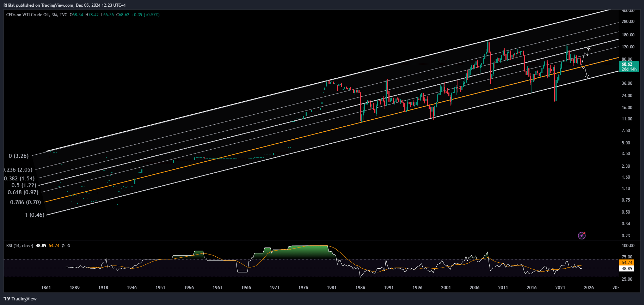Viewport: 644px width, 305px height.
Task: Click the white 48.89 value in RSI legend
Action: coord(41,246)
